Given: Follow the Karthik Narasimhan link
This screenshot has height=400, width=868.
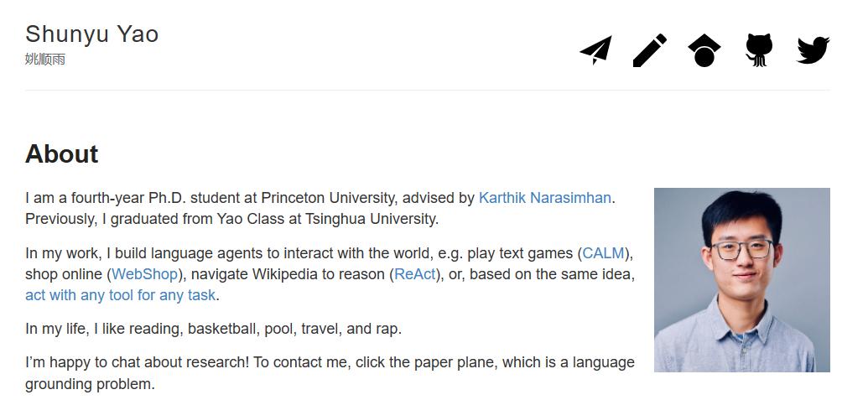Looking at the screenshot, I should click(x=544, y=198).
